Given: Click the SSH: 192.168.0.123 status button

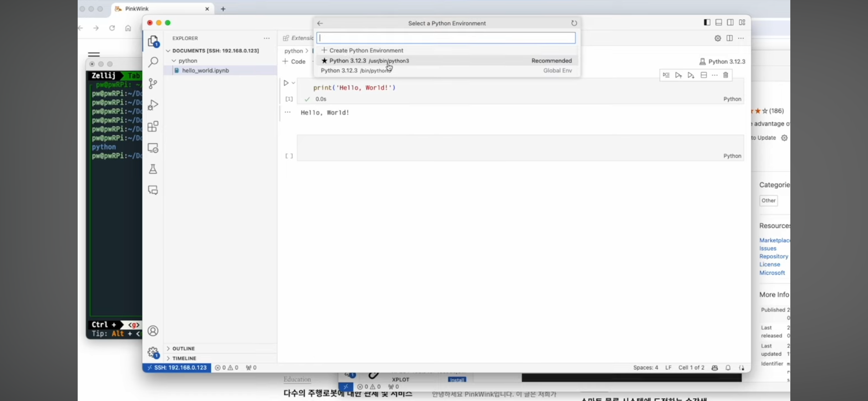Looking at the screenshot, I should point(177,367).
